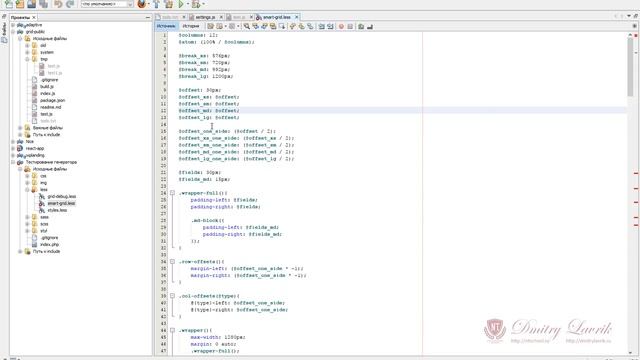The height and width of the screenshot is (360, 640).
Task: Open the project configuration combo box
Action: tap(107, 4)
